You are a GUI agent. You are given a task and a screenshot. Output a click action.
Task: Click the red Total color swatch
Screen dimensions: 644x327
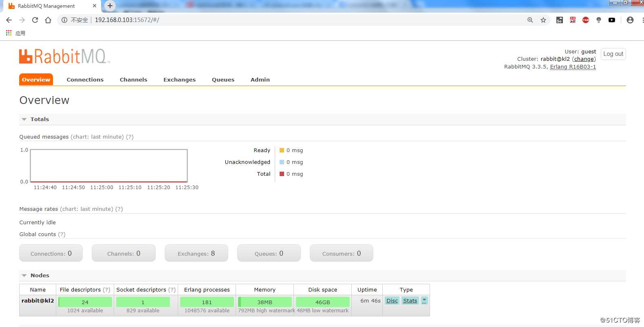tap(282, 174)
